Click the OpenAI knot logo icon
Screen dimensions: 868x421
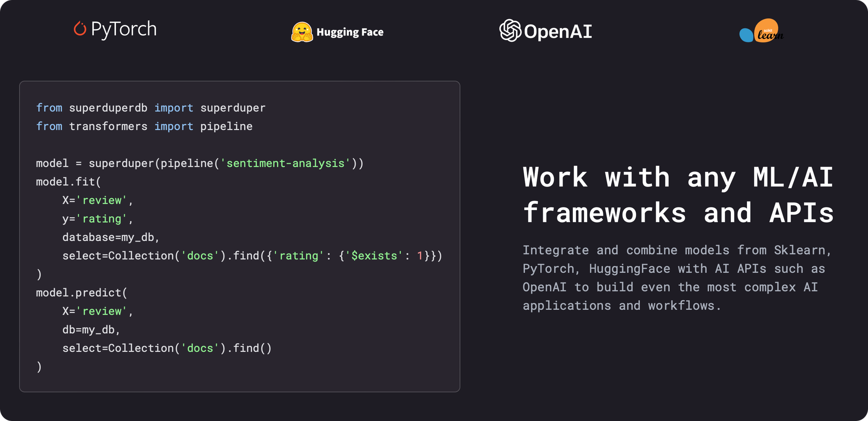click(x=510, y=30)
